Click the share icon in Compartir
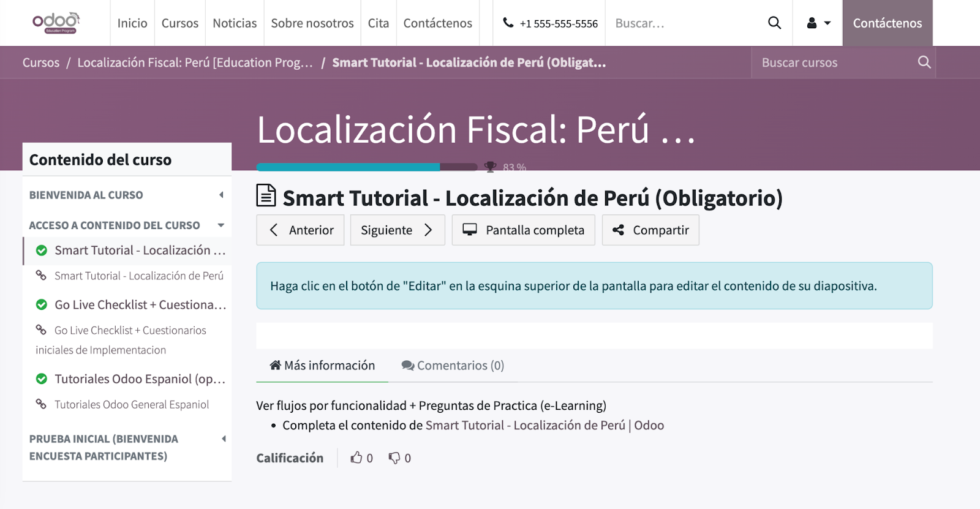980x509 pixels. [618, 230]
